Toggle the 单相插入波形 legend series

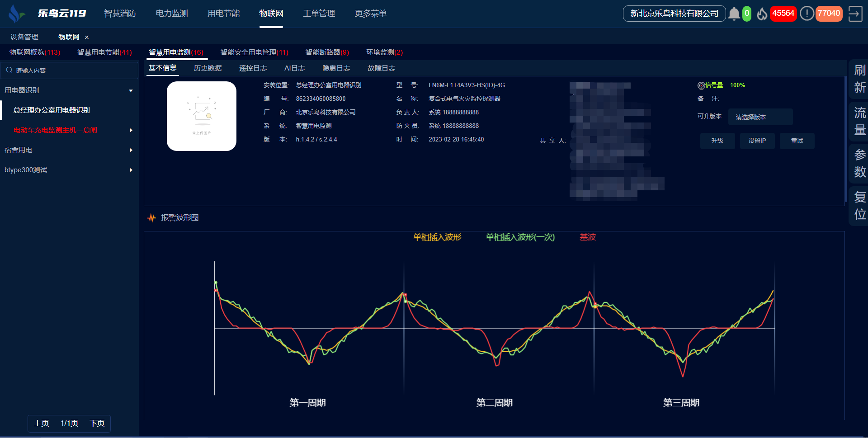click(x=437, y=237)
